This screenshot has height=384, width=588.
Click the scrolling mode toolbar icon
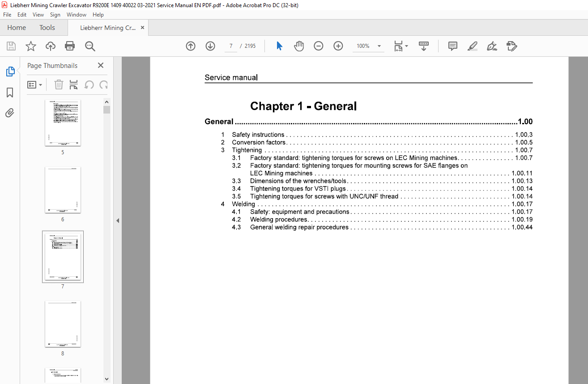coord(424,46)
